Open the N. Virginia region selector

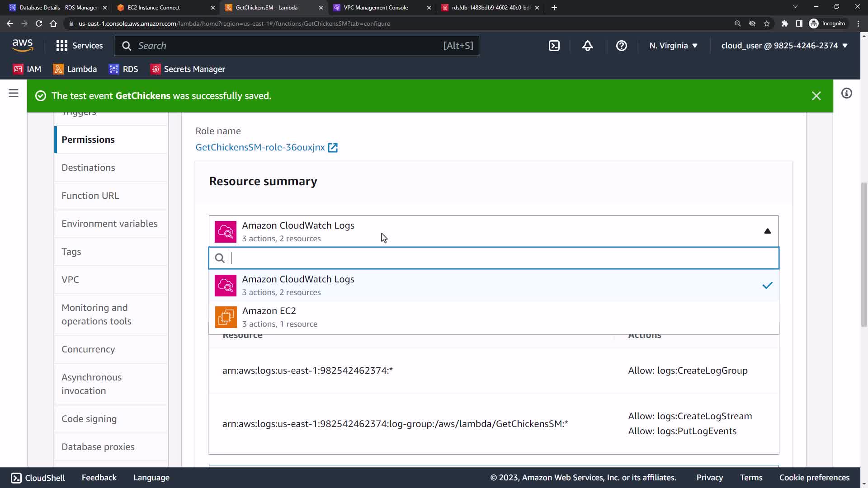pos(673,46)
